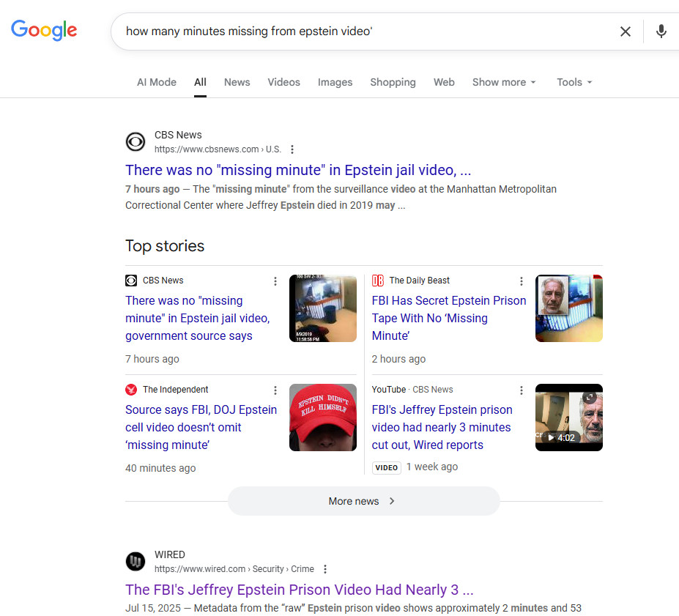Image resolution: width=679 pixels, height=616 pixels.
Task: Open Daily Beast 'FBI Has Secret Epstein Prison Tape' story
Action: click(448, 318)
